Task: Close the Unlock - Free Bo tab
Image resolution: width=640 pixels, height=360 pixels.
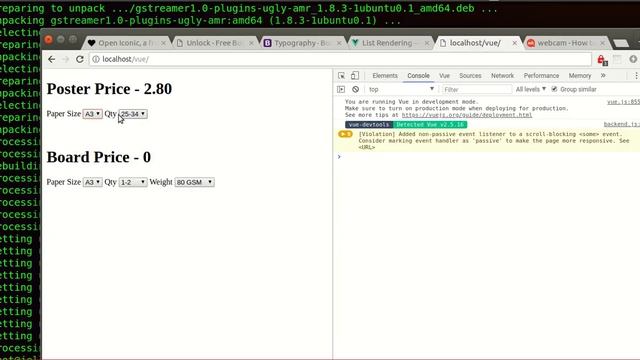Action: [x=251, y=43]
